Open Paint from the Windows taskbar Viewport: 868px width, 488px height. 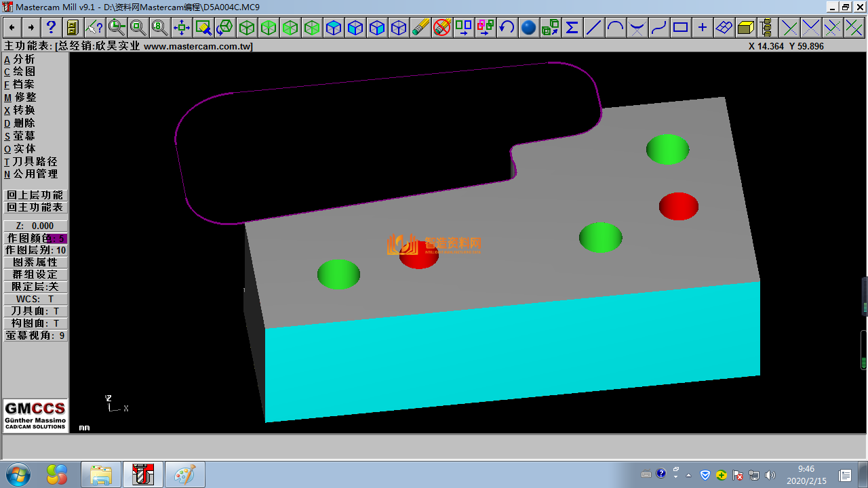(x=184, y=474)
